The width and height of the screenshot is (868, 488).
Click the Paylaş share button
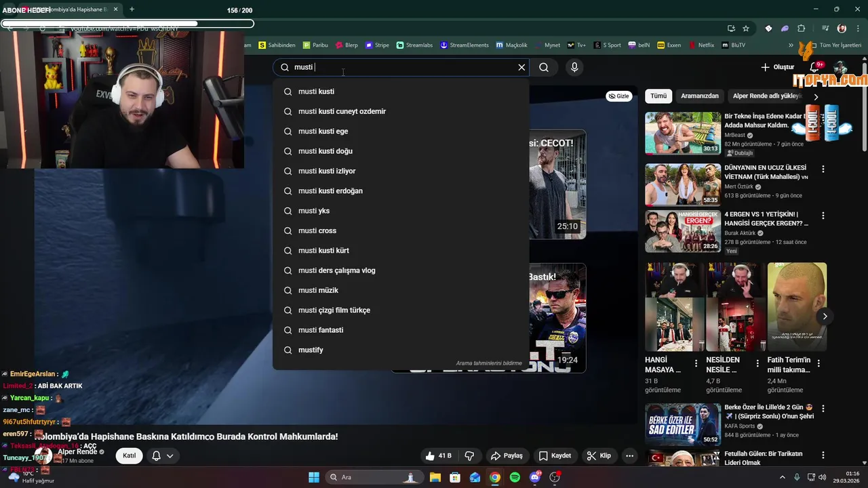point(507,455)
